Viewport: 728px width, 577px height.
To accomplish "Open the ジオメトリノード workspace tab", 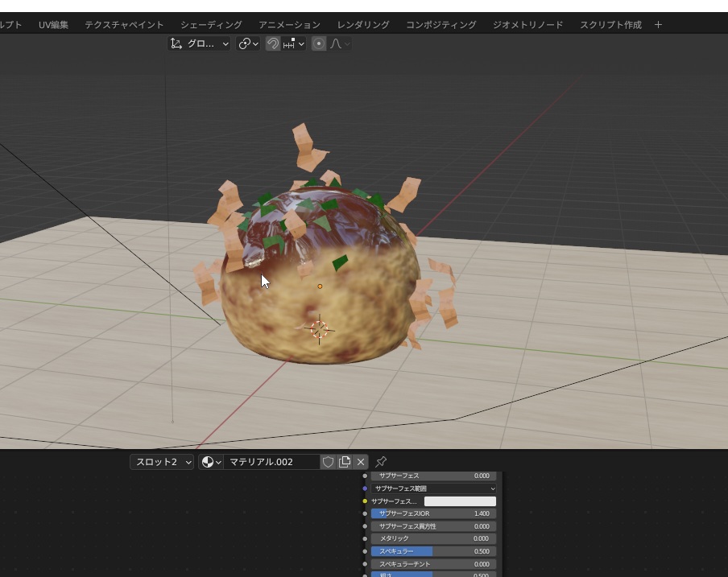I will point(527,25).
